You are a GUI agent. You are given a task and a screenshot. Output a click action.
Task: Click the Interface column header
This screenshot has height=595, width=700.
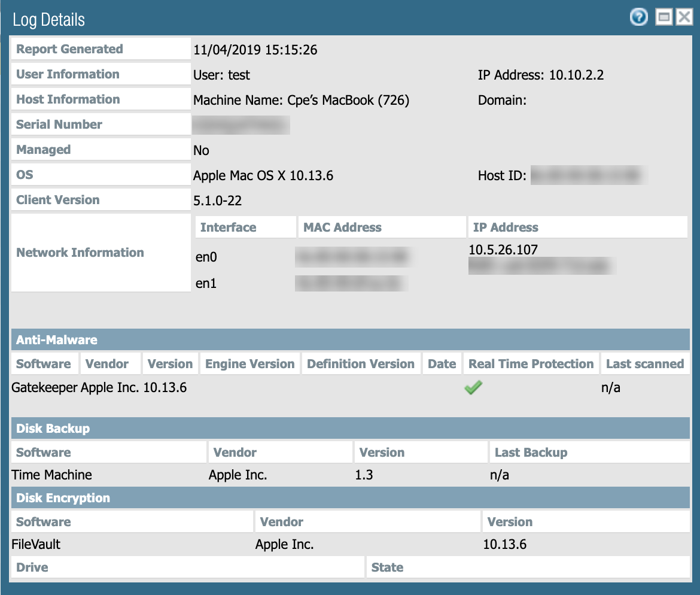[228, 227]
